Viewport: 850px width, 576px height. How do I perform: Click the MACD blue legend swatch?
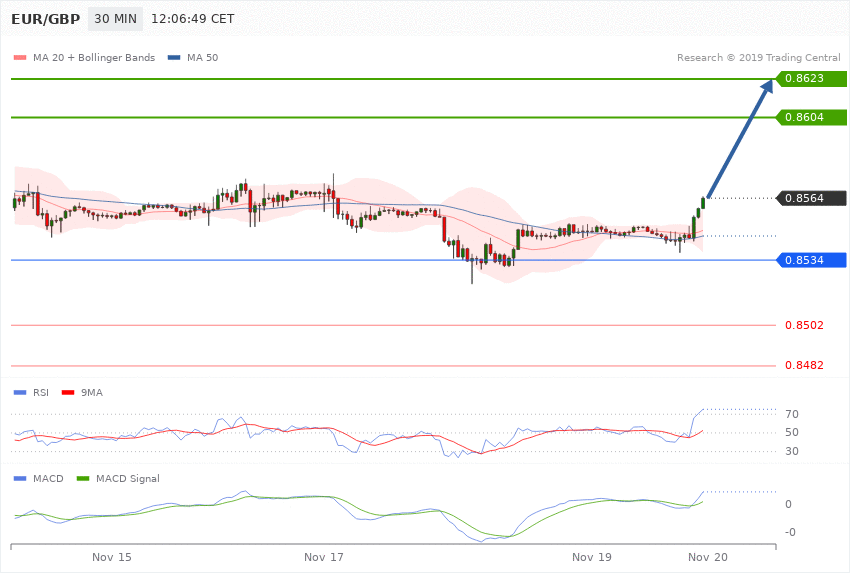tap(20, 478)
